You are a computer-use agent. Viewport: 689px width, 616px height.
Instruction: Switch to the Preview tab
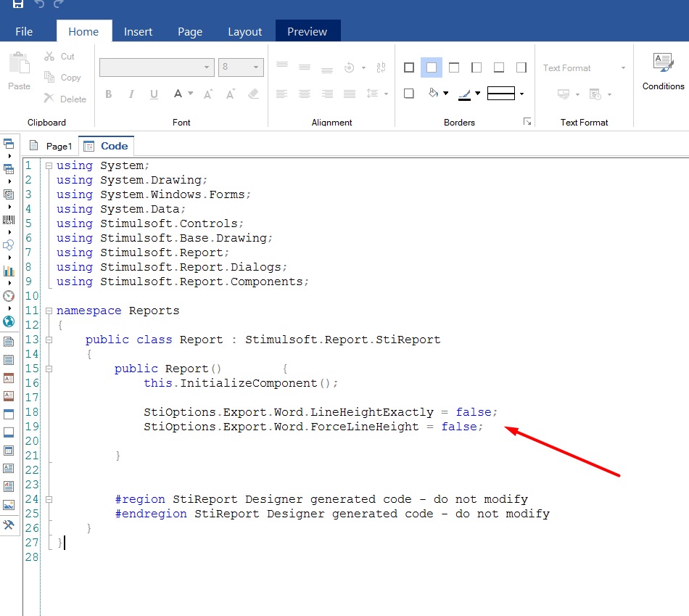pyautogui.click(x=308, y=32)
